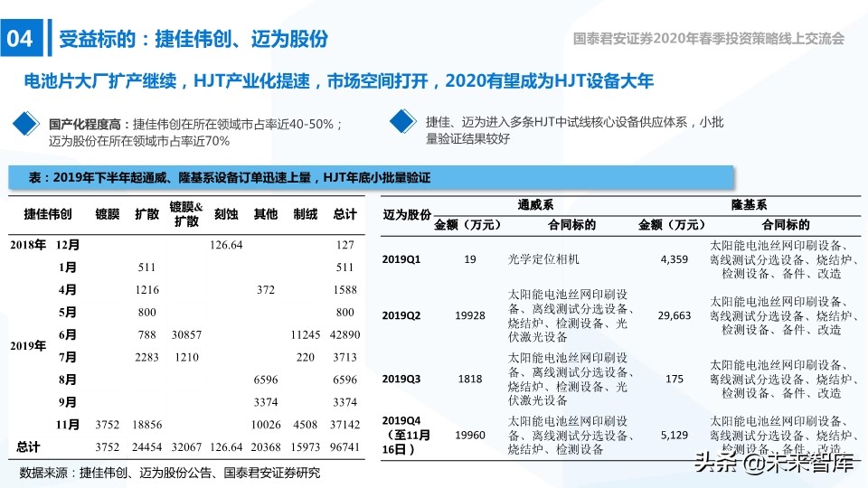
Task: Click the '迈为股份' table header
Action: [x=407, y=215]
